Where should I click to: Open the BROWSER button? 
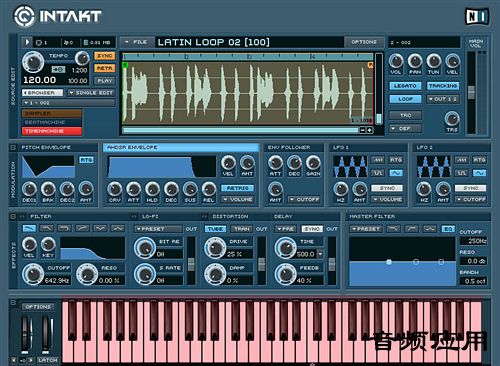[x=42, y=92]
